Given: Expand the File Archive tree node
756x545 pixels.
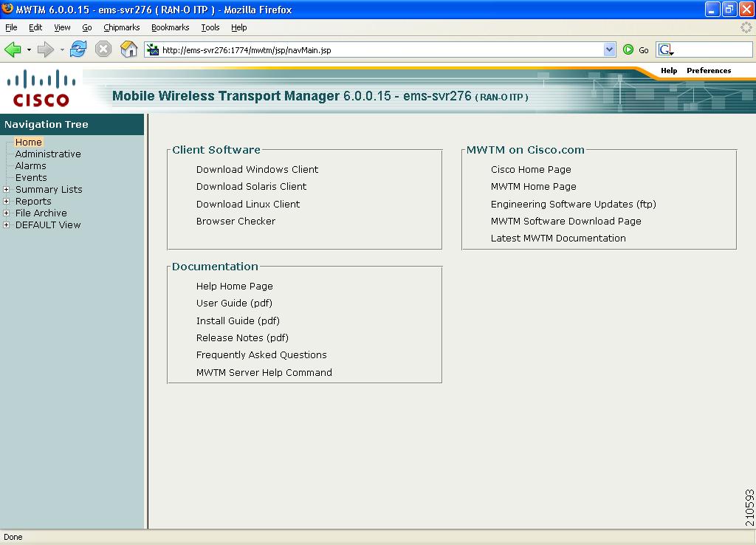Looking at the screenshot, I should pyautogui.click(x=6, y=213).
